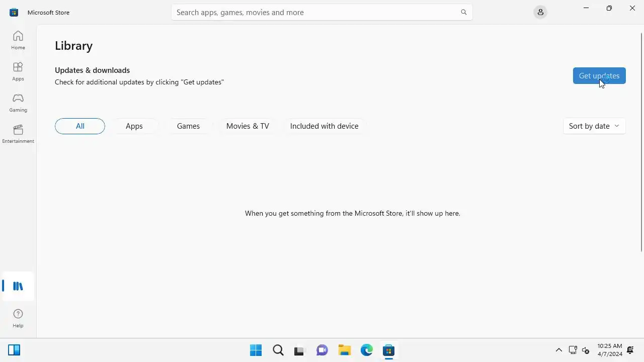Open the Gaming section in sidebar
The image size is (644, 362).
click(x=18, y=103)
